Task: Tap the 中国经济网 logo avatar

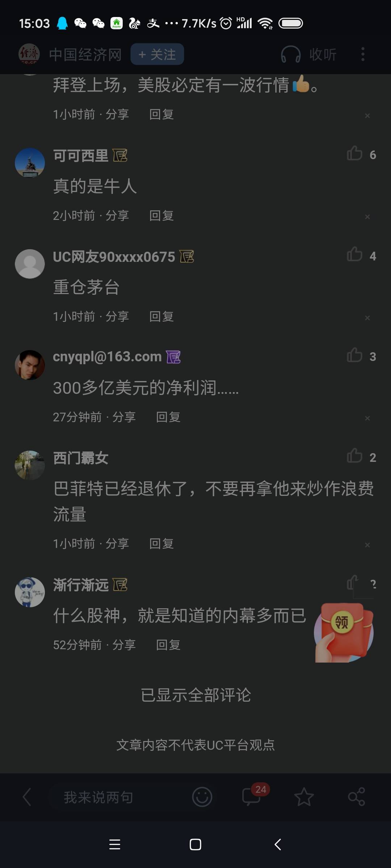Action: tap(29, 54)
